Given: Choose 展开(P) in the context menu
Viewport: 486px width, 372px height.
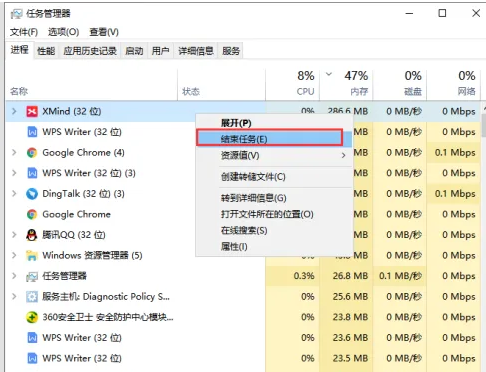Looking at the screenshot, I should (275, 123).
